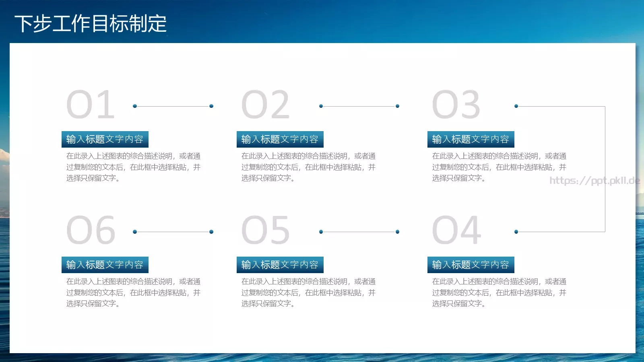Click the large number 06

click(91, 230)
